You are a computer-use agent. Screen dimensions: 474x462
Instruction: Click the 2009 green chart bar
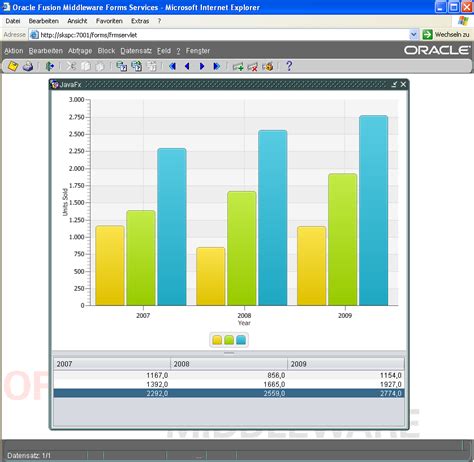[x=343, y=239]
